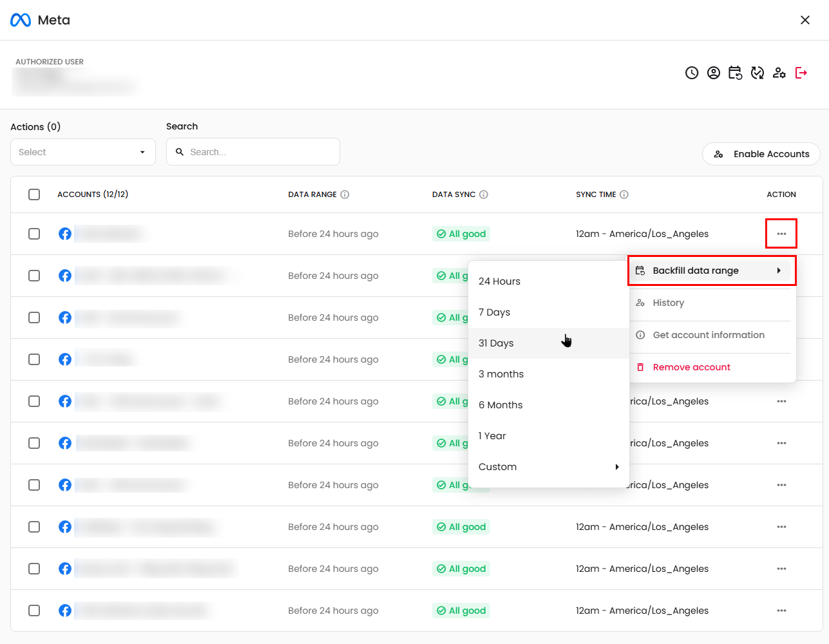Check the first account row checkbox

pos(34,234)
